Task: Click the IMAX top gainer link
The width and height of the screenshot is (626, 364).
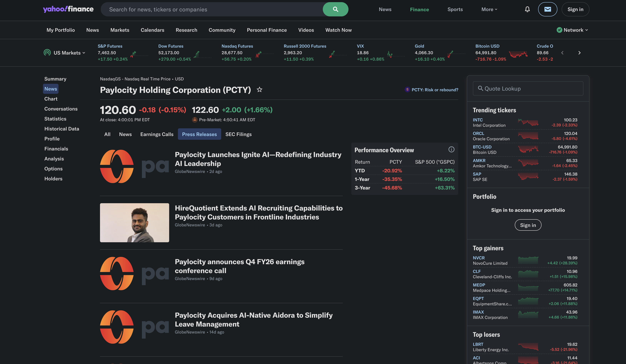Action: point(478,312)
